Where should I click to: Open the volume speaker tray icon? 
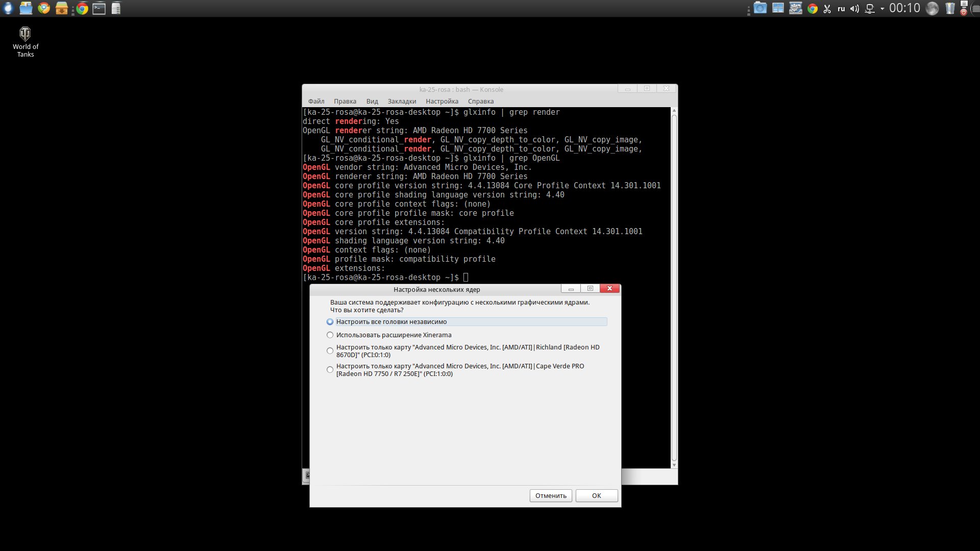coord(854,9)
